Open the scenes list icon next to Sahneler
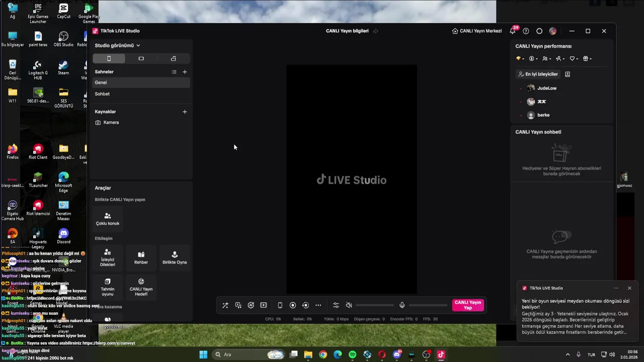The height and width of the screenshot is (362, 644). point(174,72)
